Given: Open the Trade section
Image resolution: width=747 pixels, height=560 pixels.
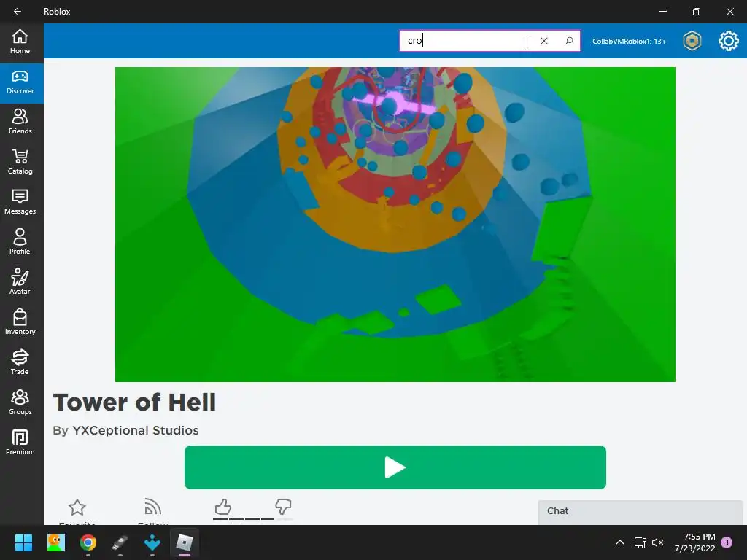Looking at the screenshot, I should pos(20,362).
